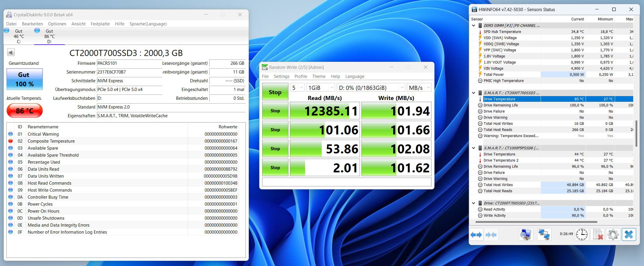Click the CrystalDiskInfo title bar app icon
This screenshot has width=644, height=266.
tap(9, 15)
